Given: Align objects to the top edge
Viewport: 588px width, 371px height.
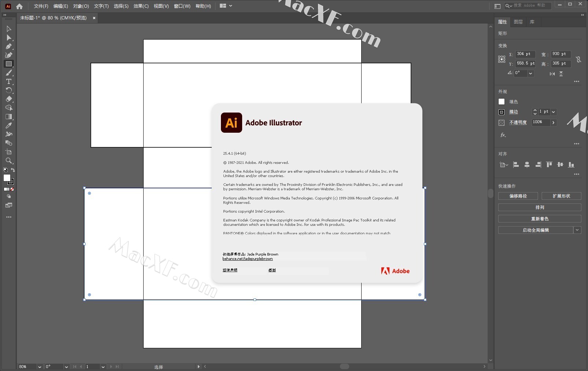Looking at the screenshot, I should (549, 165).
